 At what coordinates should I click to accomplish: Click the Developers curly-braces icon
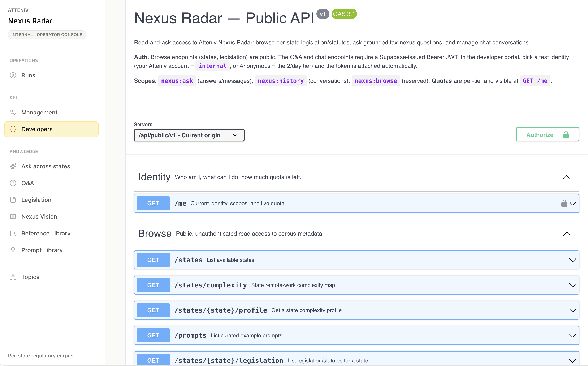pos(13,129)
